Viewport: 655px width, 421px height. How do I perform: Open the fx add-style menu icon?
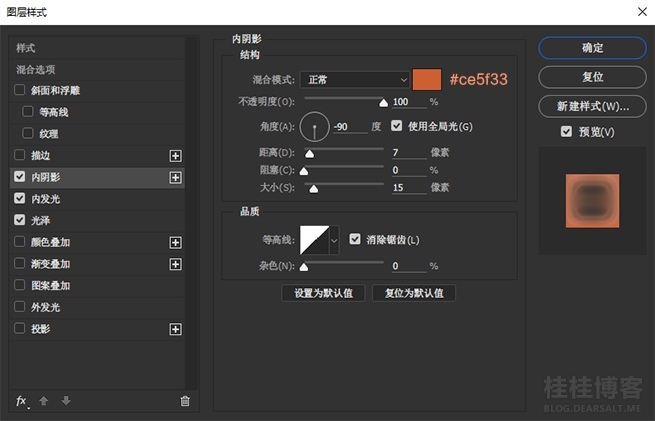click(22, 401)
